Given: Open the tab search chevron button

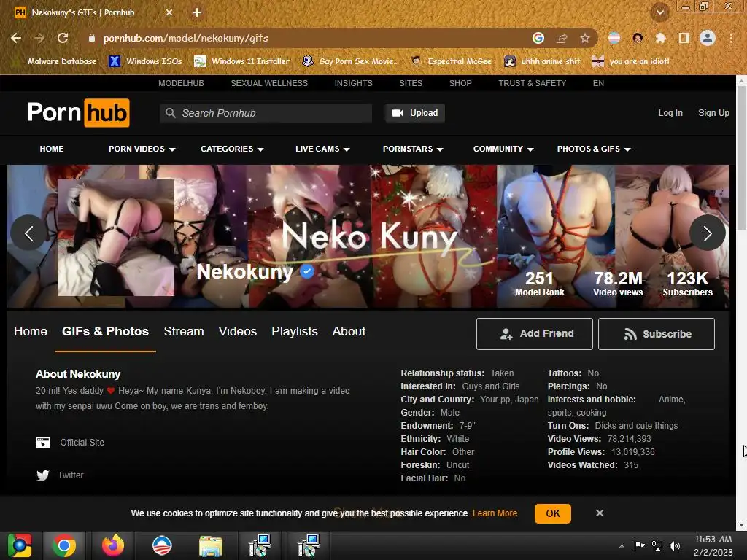Looking at the screenshot, I should (x=659, y=12).
